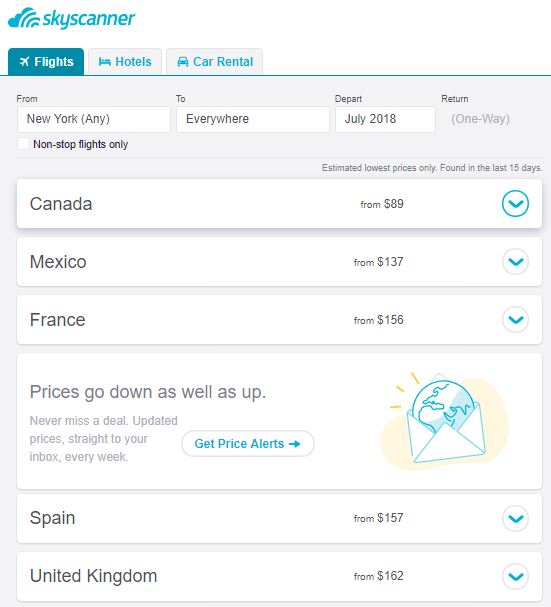Click the globe envelope illustration

pos(444,421)
